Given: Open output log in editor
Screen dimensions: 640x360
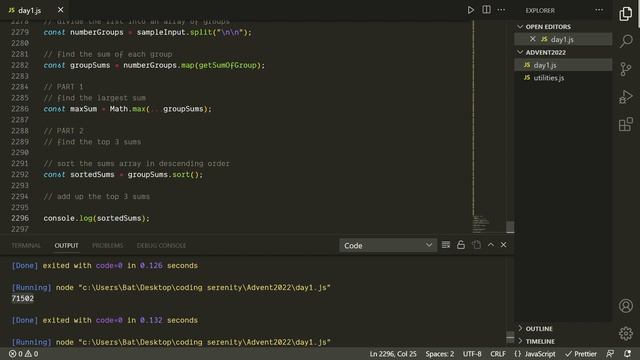Looking at the screenshot, I should pos(476,245).
